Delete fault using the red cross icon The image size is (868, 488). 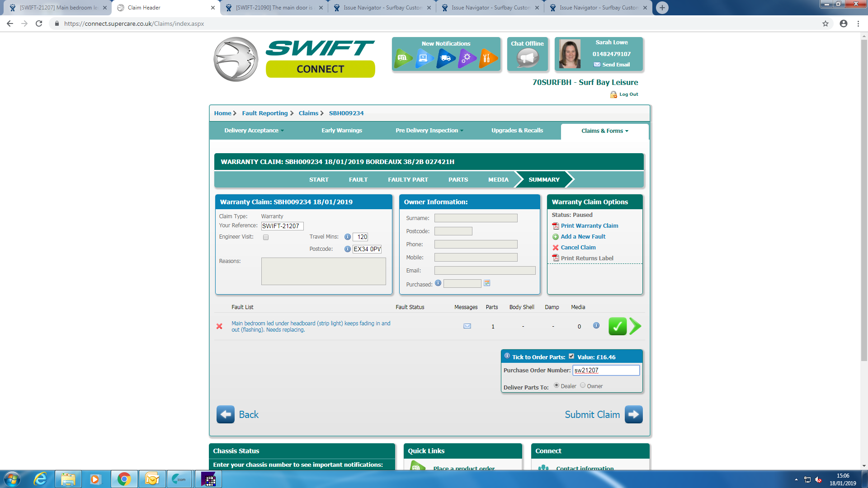[219, 326]
